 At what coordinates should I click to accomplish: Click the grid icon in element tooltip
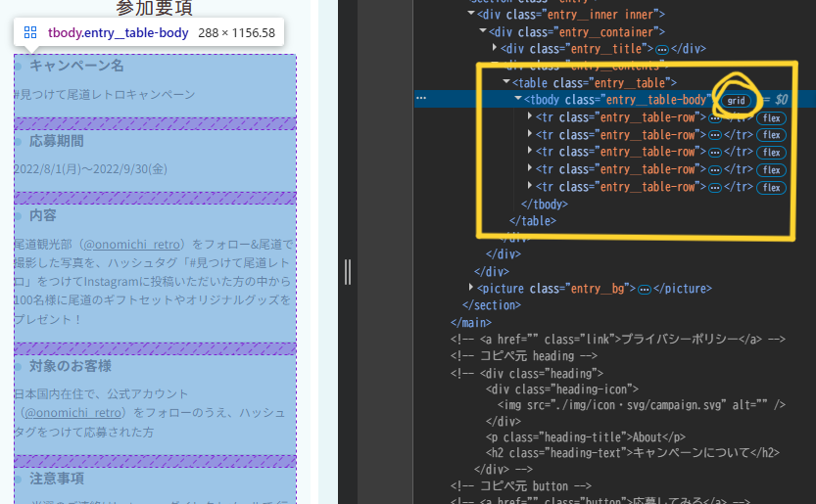30,32
